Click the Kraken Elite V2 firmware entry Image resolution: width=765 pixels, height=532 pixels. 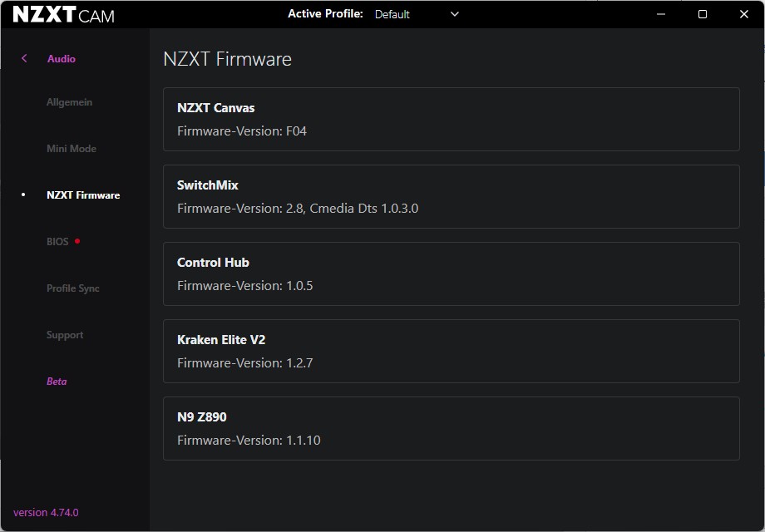[x=451, y=352]
